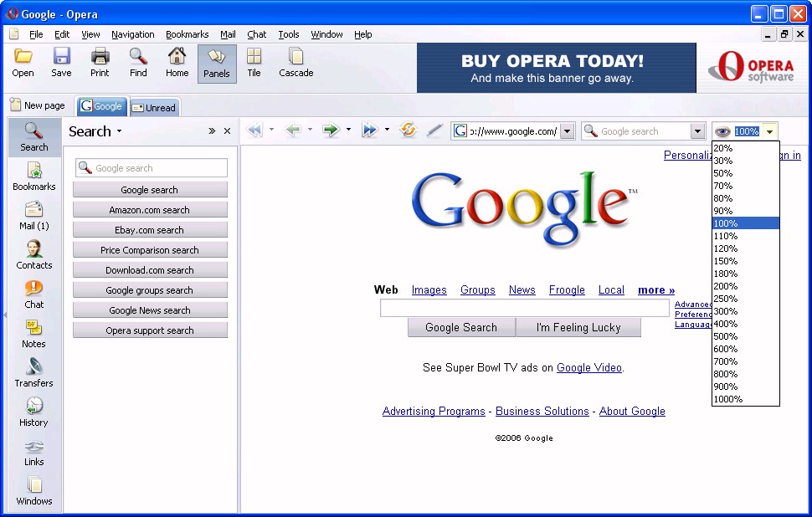Select 50% zoom level
Image resolution: width=812 pixels, height=517 pixels.
(746, 173)
